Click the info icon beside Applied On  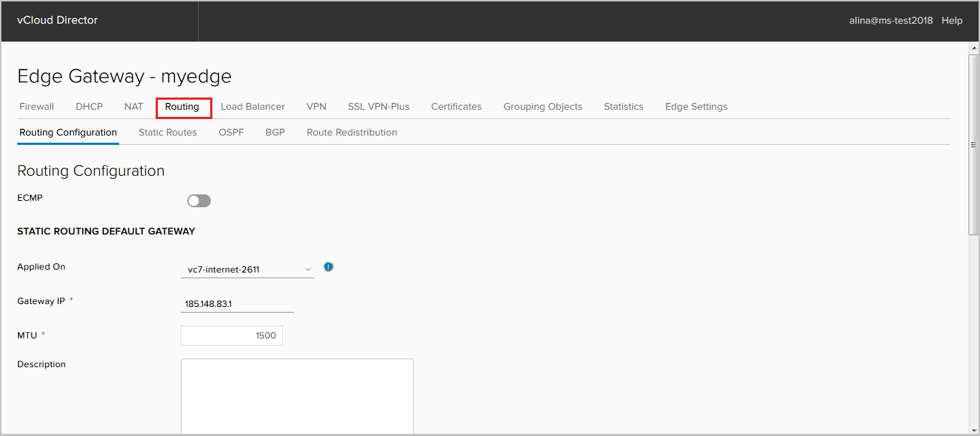(329, 267)
